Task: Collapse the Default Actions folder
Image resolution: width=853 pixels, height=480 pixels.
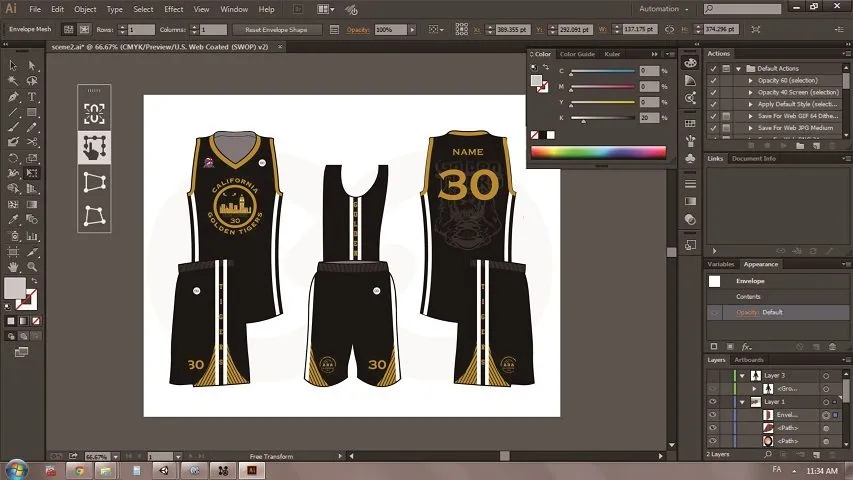Action: (x=738, y=69)
